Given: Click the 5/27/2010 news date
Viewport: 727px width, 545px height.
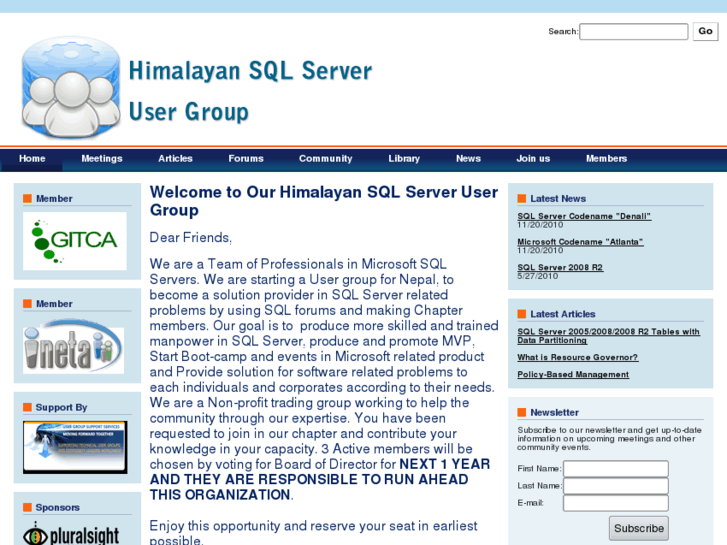Looking at the screenshot, I should [538, 276].
